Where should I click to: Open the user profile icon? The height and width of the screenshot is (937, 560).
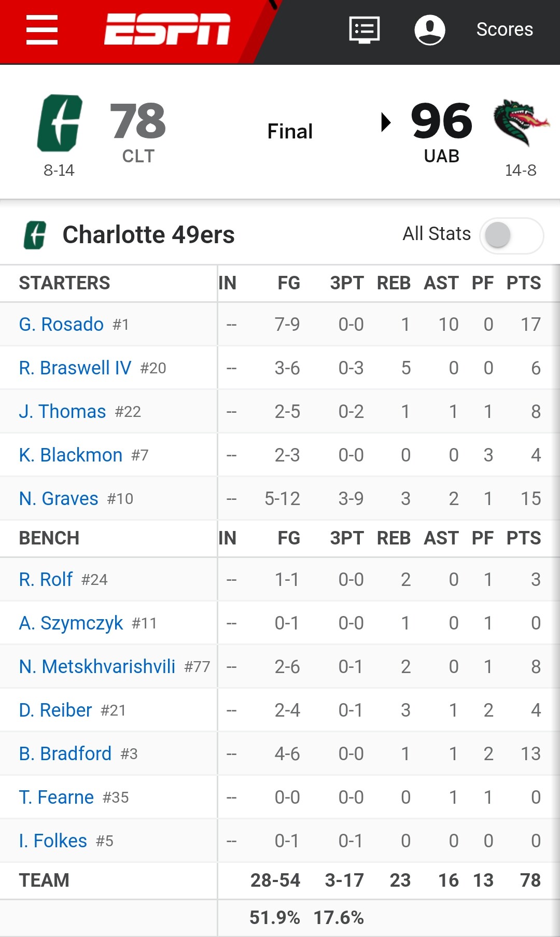coord(430,30)
